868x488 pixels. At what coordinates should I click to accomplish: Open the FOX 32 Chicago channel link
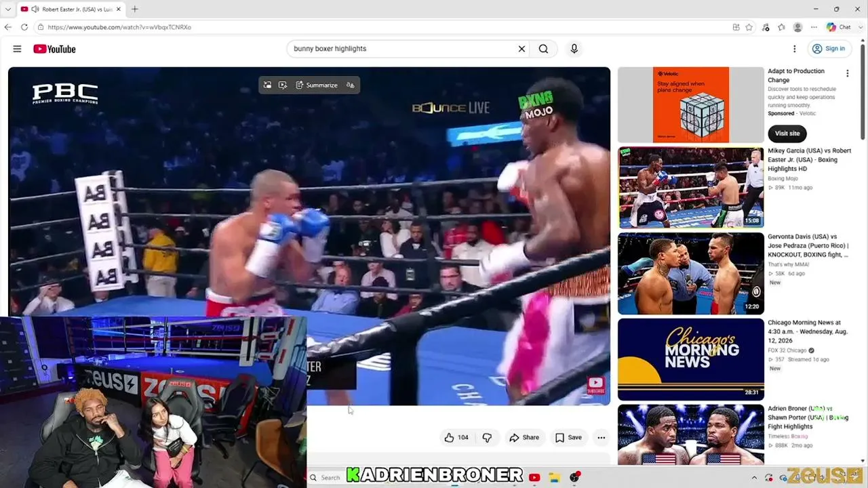coord(787,350)
